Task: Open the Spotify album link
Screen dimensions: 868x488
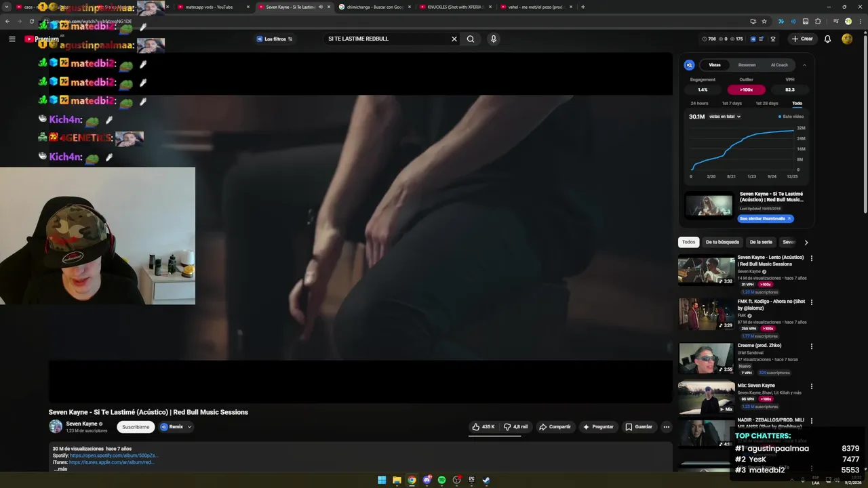Action: 113,455
